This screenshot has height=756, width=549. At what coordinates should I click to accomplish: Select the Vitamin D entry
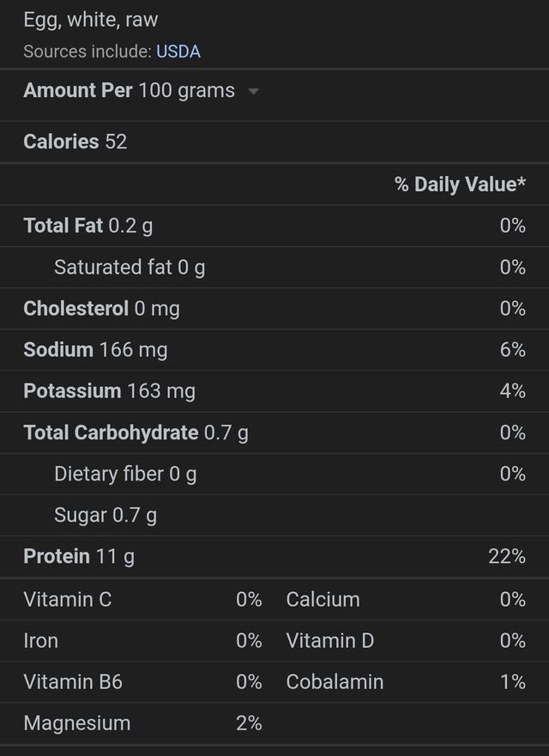click(406, 641)
